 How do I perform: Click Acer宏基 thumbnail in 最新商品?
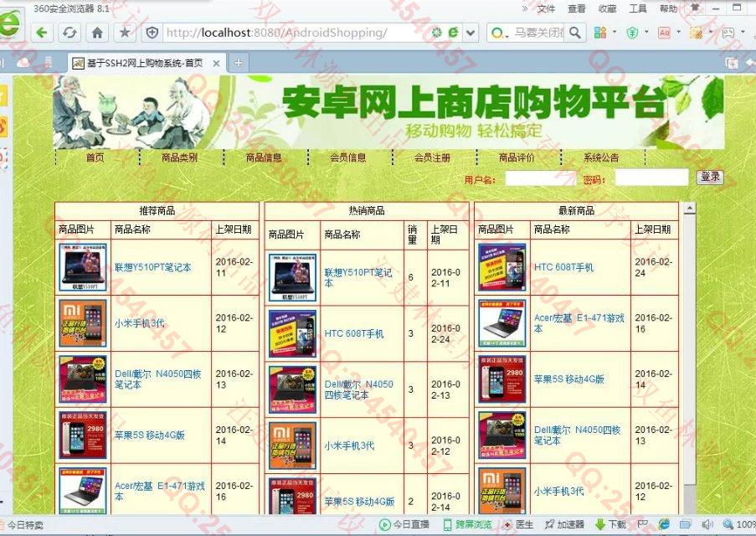(502, 323)
